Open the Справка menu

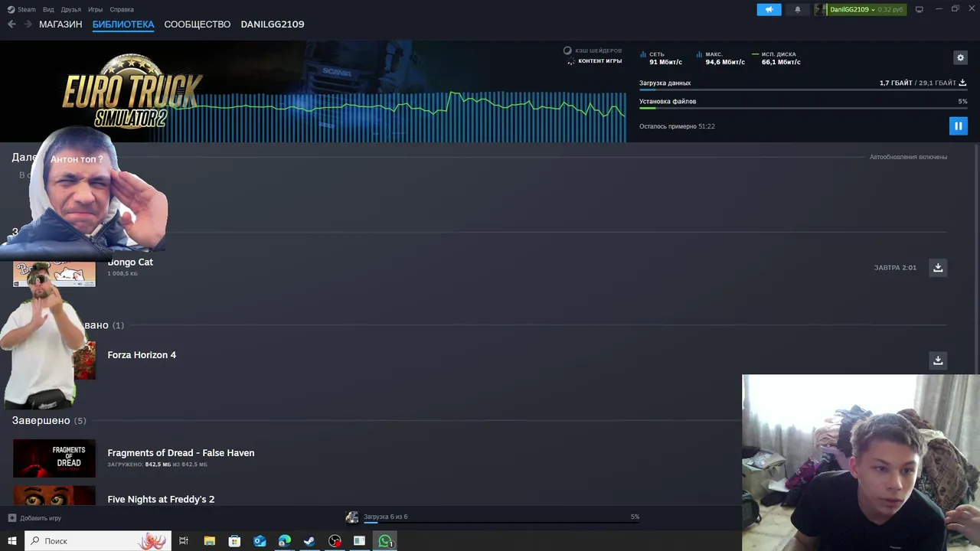(122, 9)
